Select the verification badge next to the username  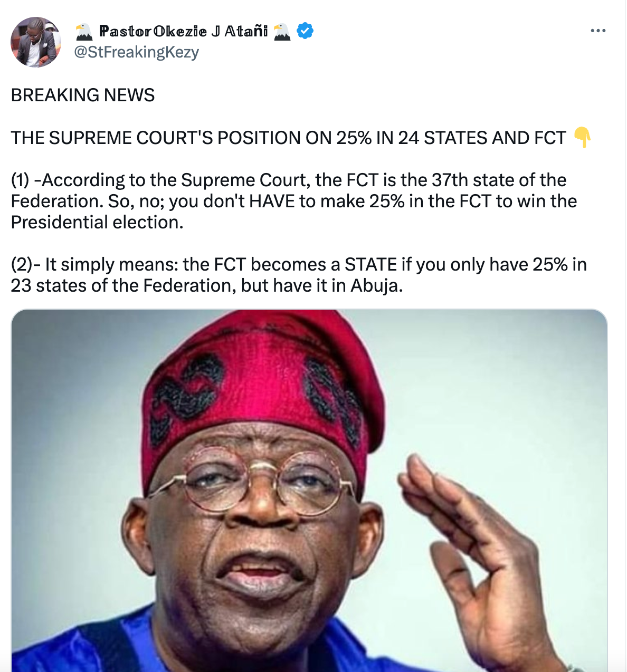pyautogui.click(x=304, y=31)
